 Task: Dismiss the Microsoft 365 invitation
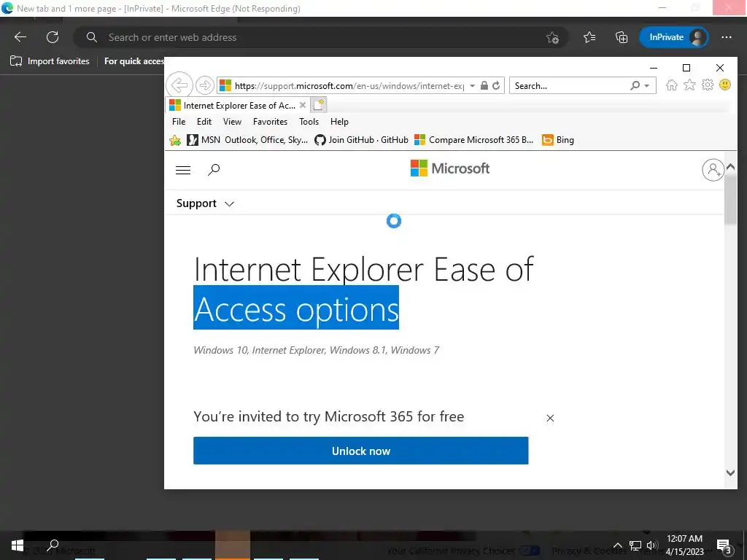pyautogui.click(x=550, y=418)
